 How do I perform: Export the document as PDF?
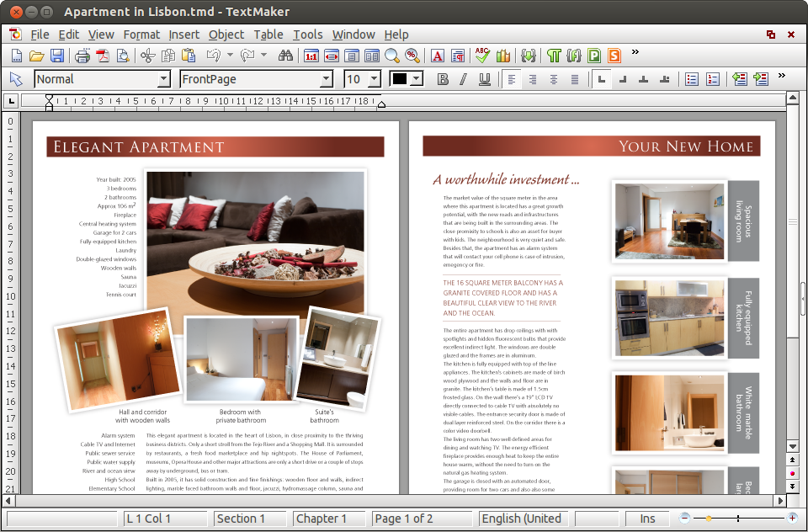click(x=103, y=56)
